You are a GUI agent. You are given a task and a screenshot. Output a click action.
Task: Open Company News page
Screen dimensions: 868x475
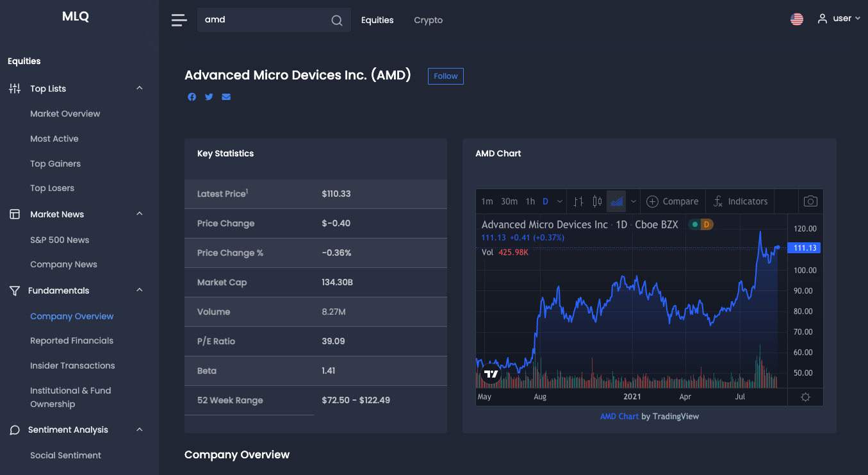(64, 264)
